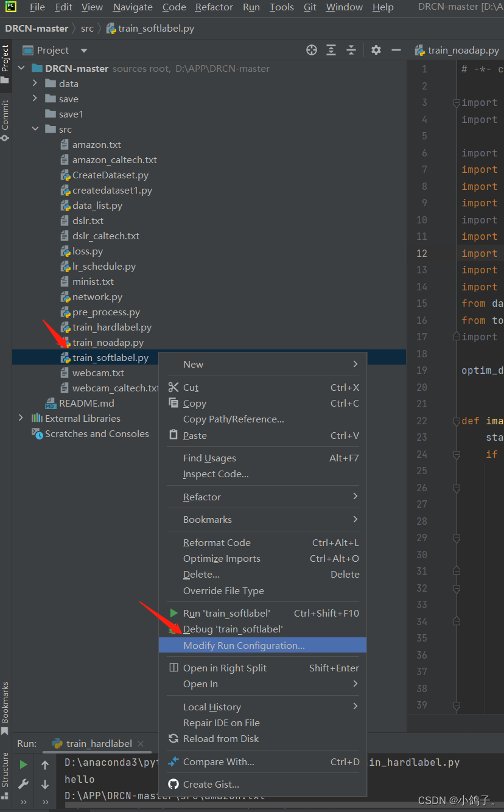Open the Git menu
The image size is (504, 812).
(310, 7)
